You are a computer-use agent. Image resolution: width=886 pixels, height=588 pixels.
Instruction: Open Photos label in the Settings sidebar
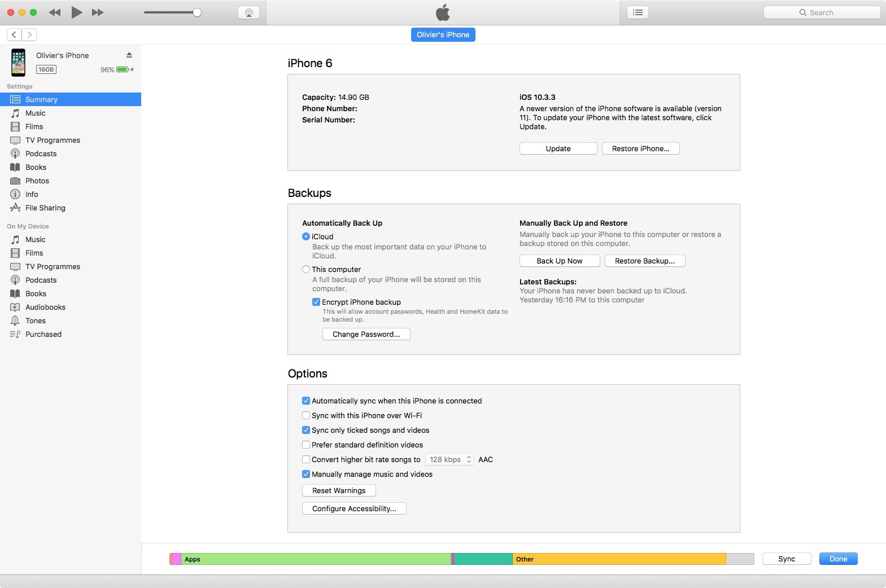(37, 181)
